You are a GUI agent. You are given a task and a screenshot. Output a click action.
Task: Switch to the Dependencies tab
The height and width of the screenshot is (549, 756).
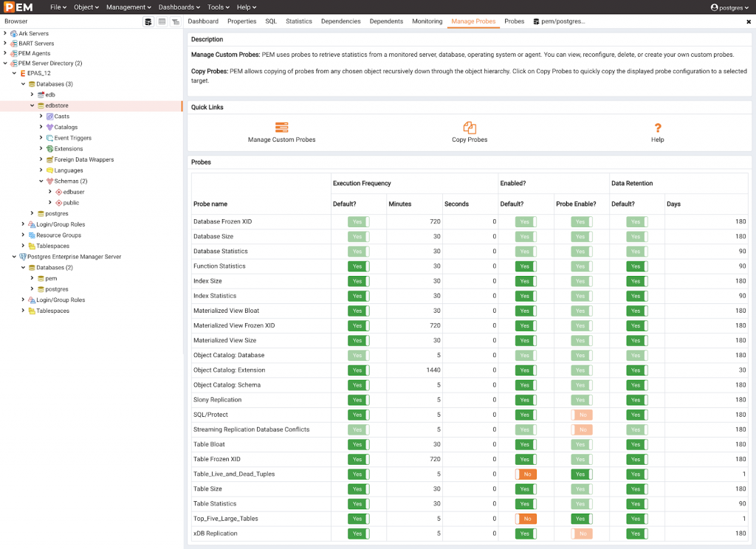click(340, 21)
